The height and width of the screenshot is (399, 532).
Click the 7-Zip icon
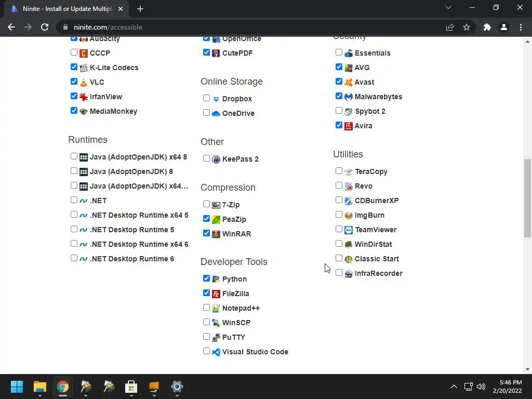[216, 205]
